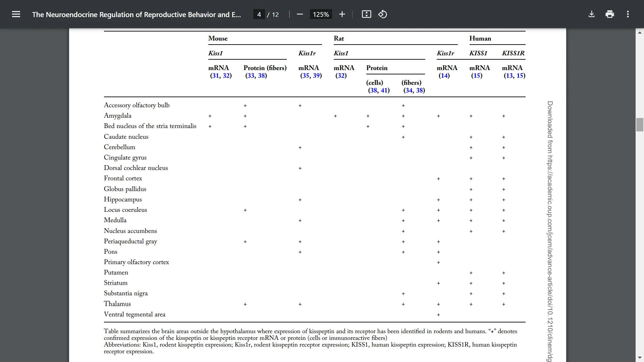Viewport: 644px width, 362px height.
Task: Click the 'Substantia nigra' row label
Action: [125, 293]
